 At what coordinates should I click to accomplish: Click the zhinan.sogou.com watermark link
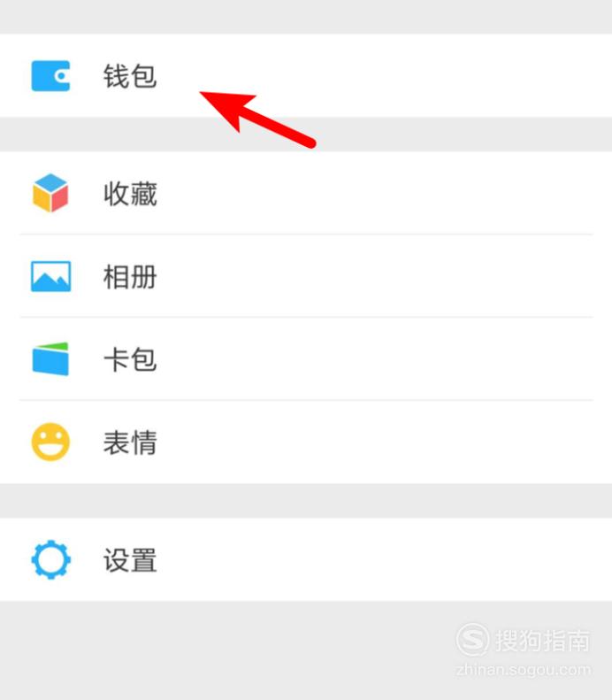tap(524, 670)
